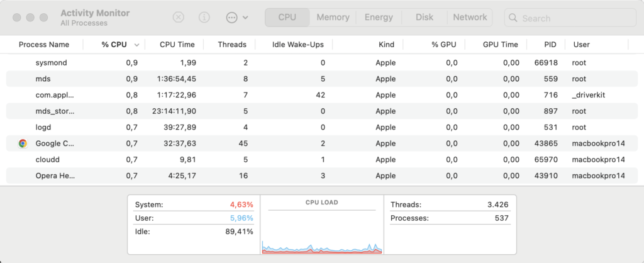Click the red close window button
This screenshot has width=644, height=263.
pyautogui.click(x=17, y=18)
